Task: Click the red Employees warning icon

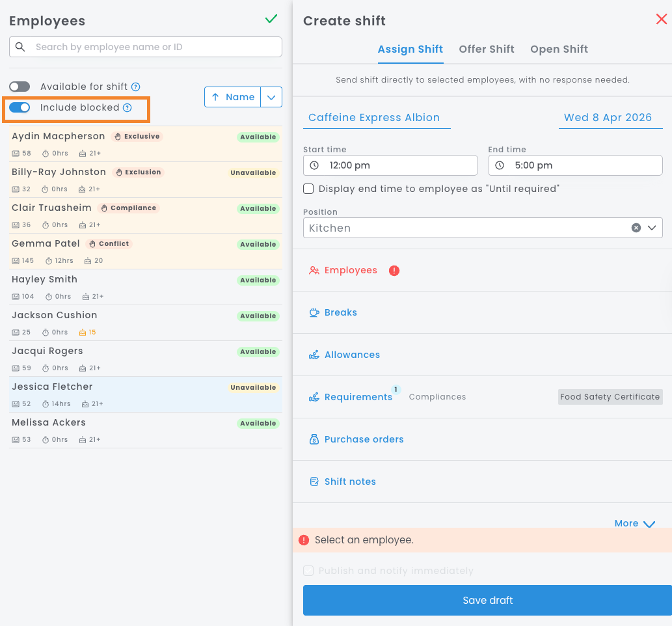Action: (394, 271)
